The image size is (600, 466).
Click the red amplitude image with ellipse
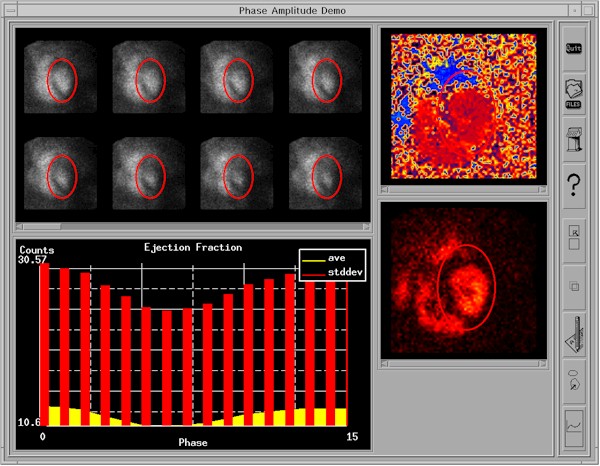coord(463,280)
